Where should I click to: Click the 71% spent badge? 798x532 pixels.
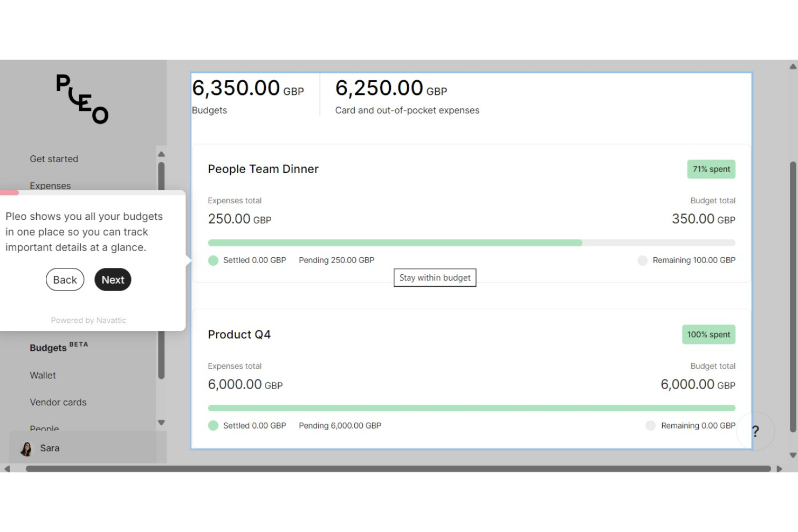click(x=711, y=169)
